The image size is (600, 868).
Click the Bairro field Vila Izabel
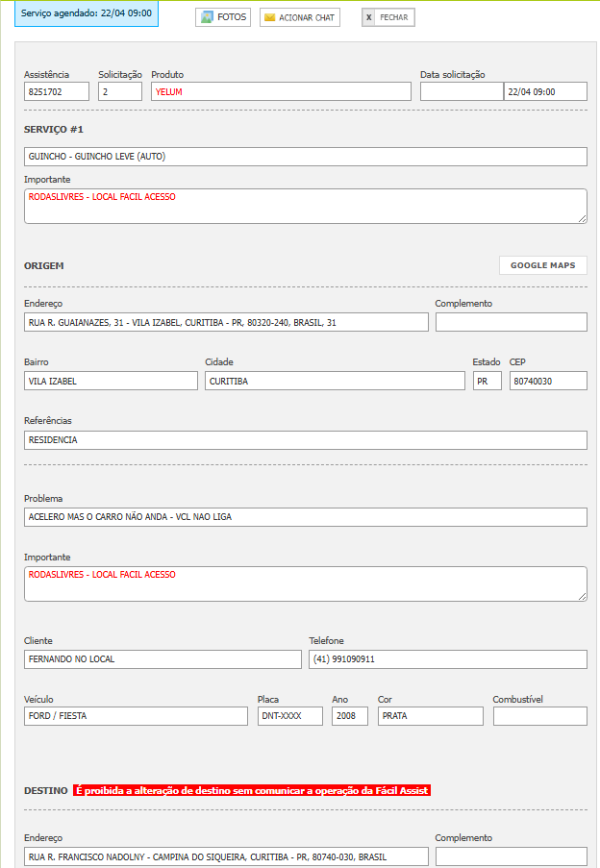click(x=111, y=381)
